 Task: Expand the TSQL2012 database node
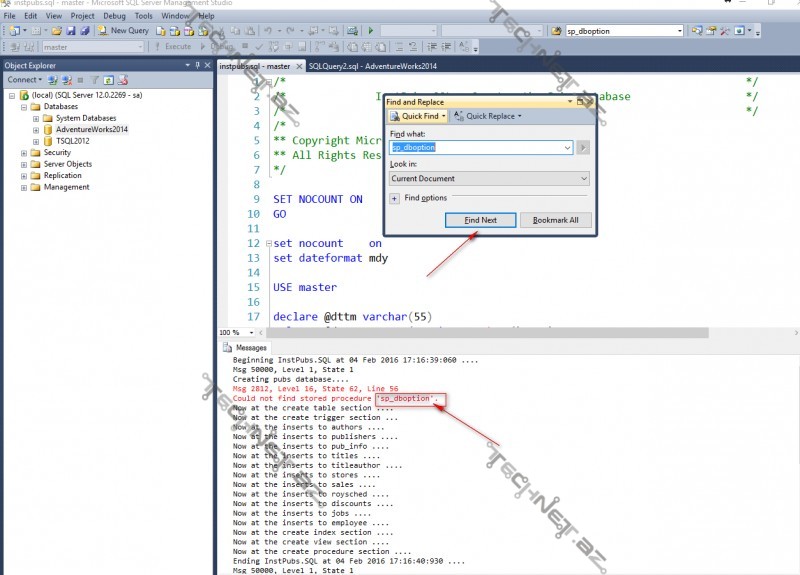(x=36, y=141)
